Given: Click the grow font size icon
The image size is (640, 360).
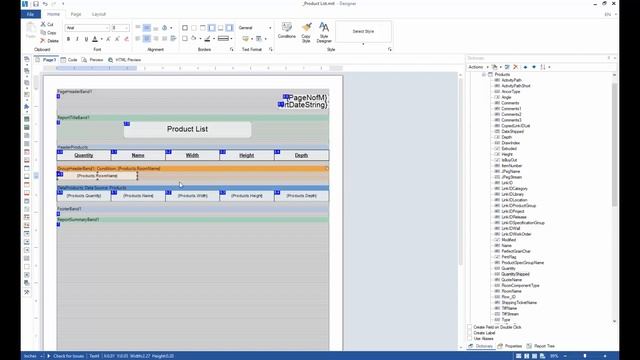Looking at the screenshot, I should tap(108, 39).
